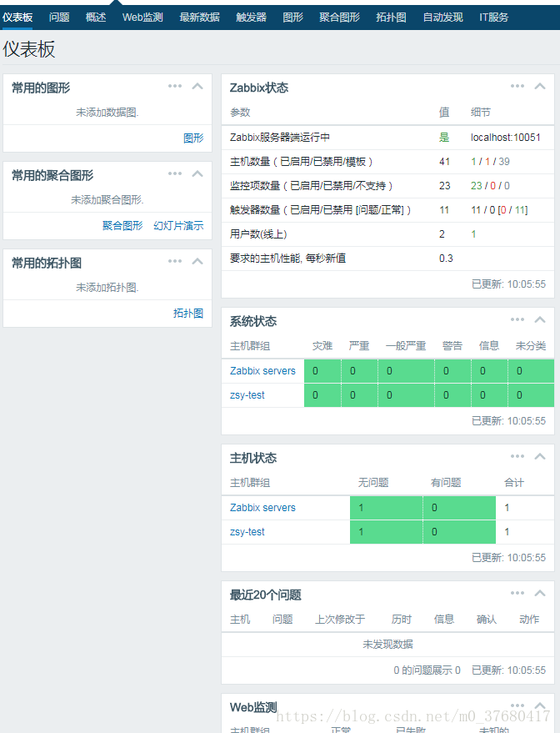Open the 拓扑图 tab in navigation
This screenshot has width=560, height=733.
(391, 18)
